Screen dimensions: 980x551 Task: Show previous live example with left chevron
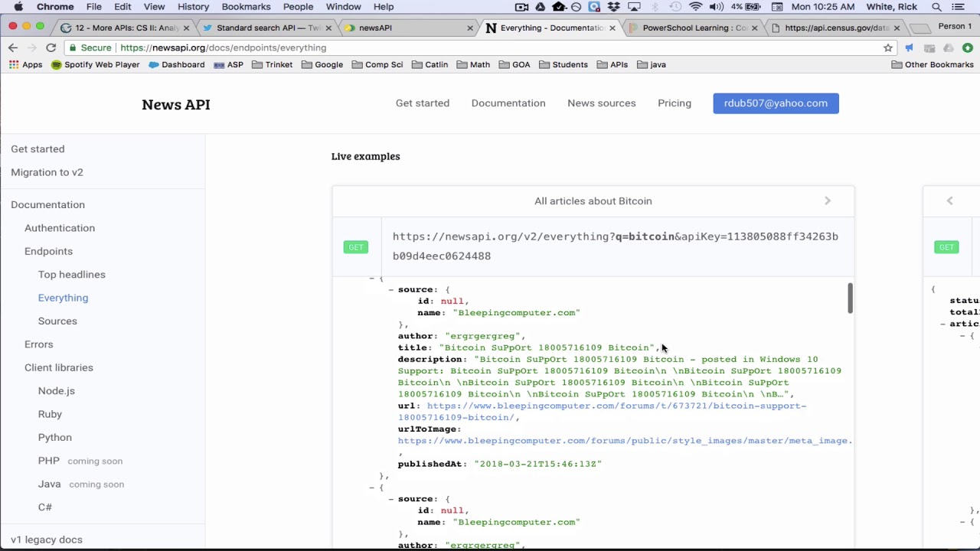tap(949, 201)
